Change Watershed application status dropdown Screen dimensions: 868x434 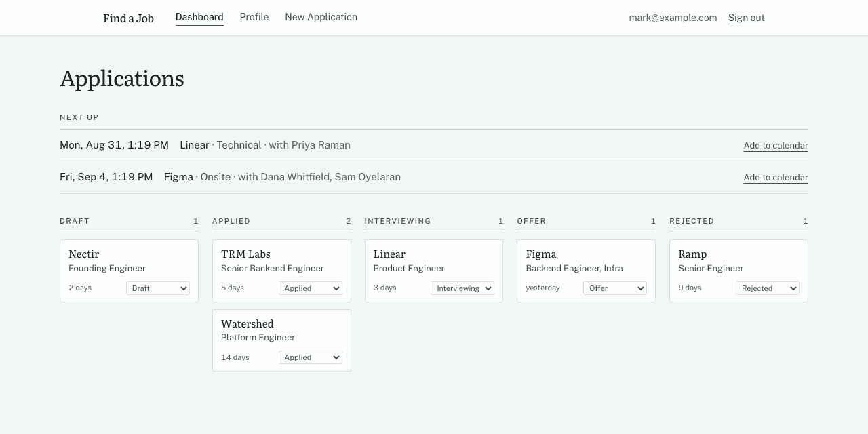311,357
